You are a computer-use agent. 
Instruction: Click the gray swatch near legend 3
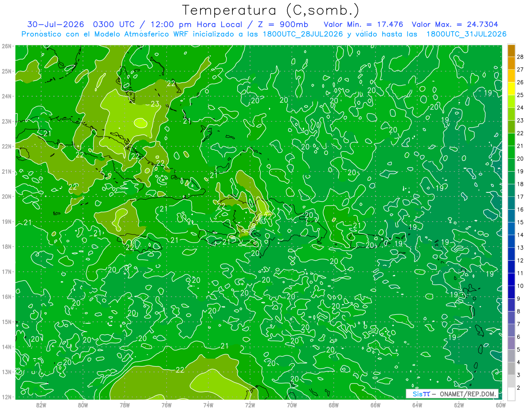(x=511, y=368)
